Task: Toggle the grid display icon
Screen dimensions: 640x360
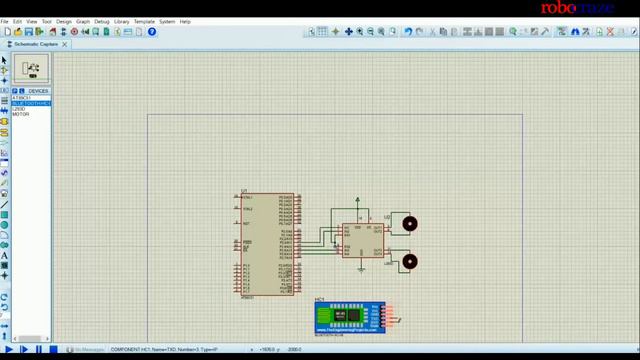Action: (x=322, y=31)
